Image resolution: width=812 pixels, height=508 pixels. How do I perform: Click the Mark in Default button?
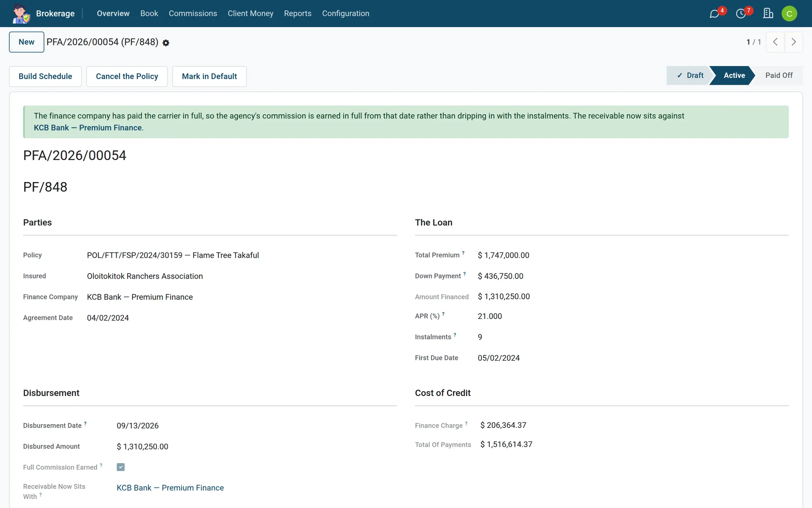click(209, 76)
